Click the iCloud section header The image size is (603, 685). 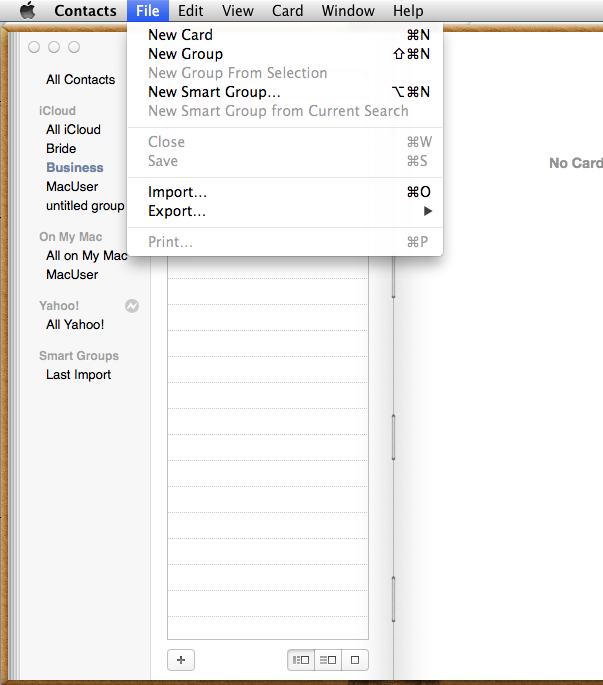point(57,111)
